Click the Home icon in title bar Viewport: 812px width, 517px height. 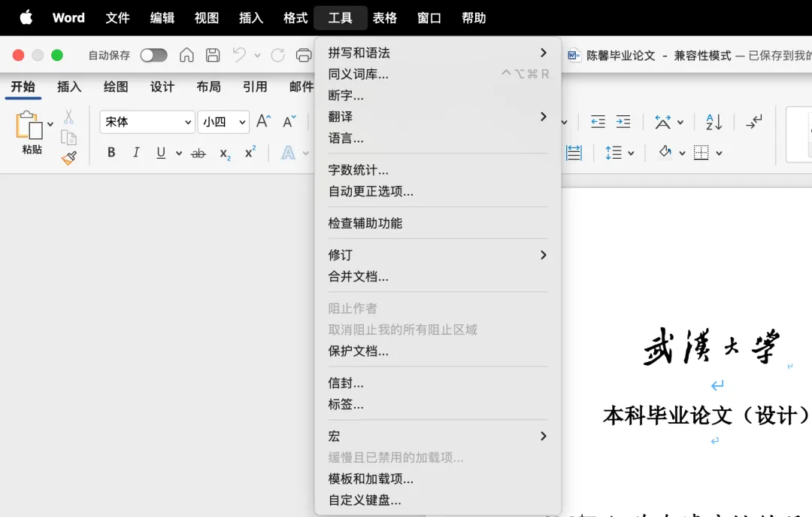click(x=186, y=55)
